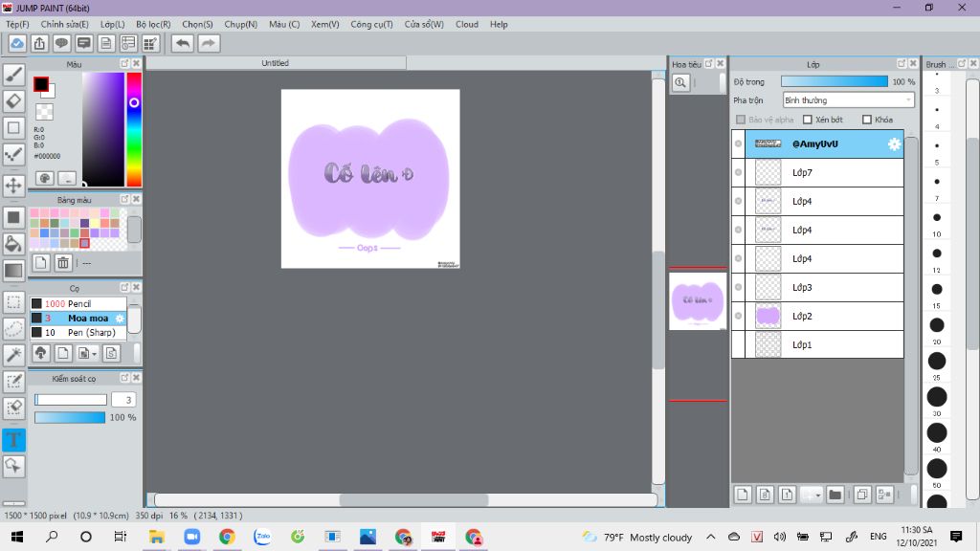Click the comment box toolbar icon
Screen dimensions: 980x551
point(84,43)
